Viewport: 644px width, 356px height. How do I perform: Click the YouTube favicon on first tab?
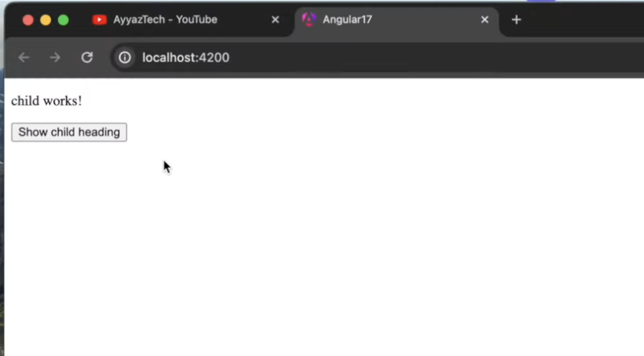pyautogui.click(x=99, y=20)
